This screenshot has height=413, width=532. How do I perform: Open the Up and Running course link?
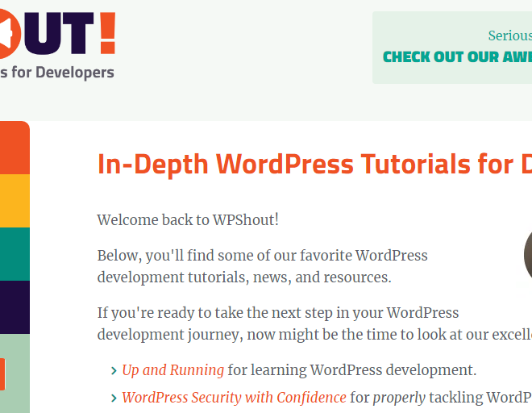[x=173, y=370]
